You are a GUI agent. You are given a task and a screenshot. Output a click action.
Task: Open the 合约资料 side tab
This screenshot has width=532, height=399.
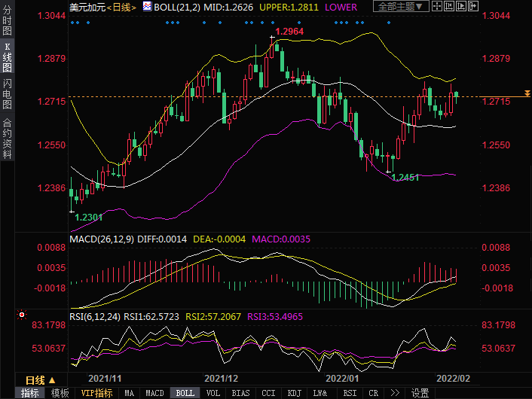point(7,138)
